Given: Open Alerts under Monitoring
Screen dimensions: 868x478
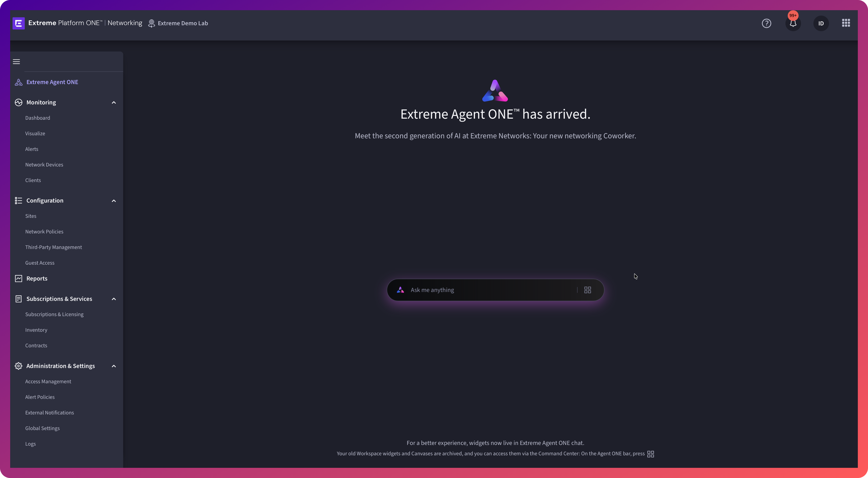Looking at the screenshot, I should click(32, 149).
